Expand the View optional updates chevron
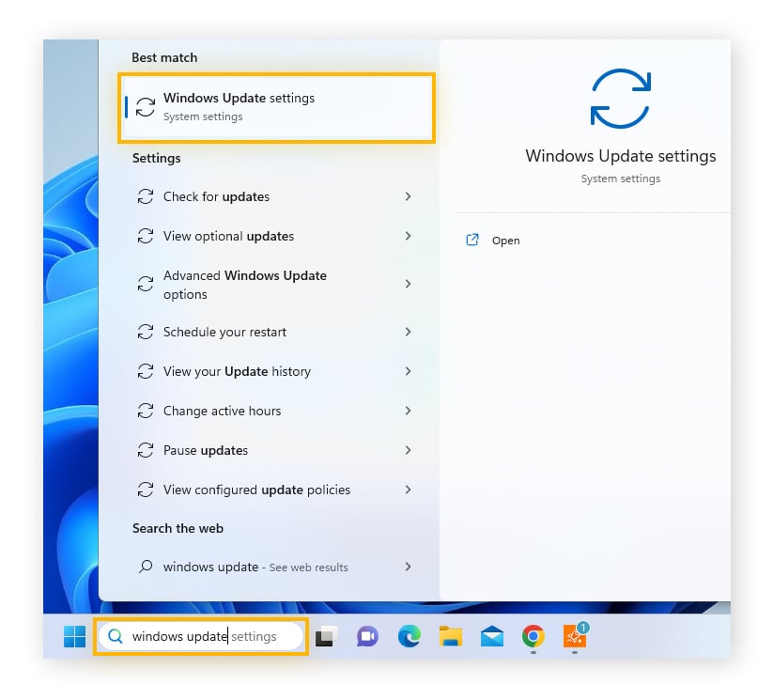 coord(408,236)
